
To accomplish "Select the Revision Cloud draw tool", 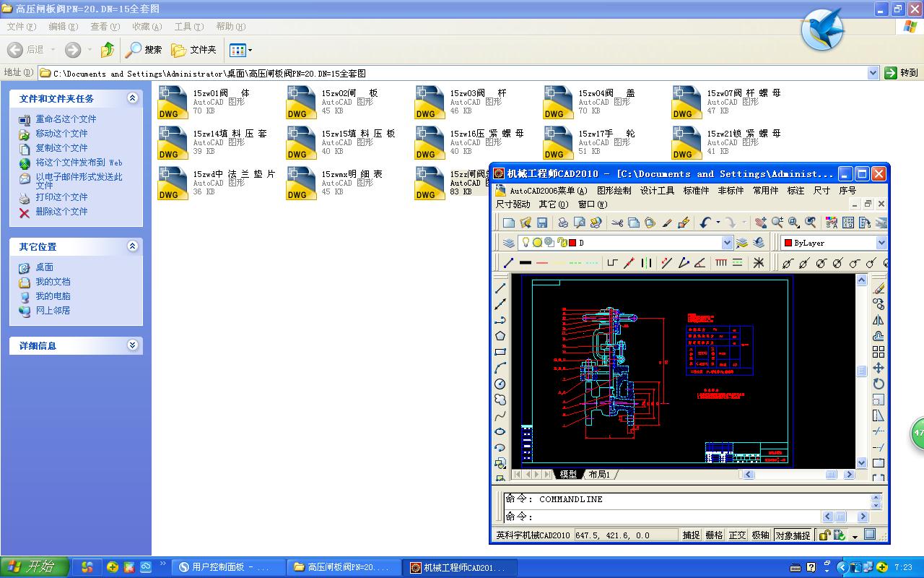I will tap(500, 400).
